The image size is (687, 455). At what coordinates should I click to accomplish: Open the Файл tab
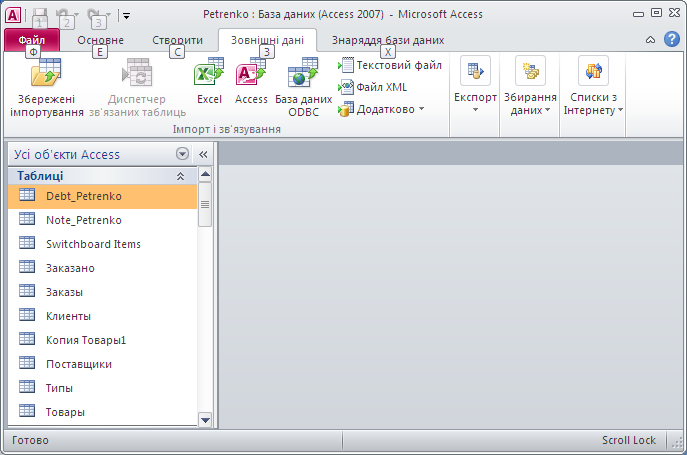point(32,40)
